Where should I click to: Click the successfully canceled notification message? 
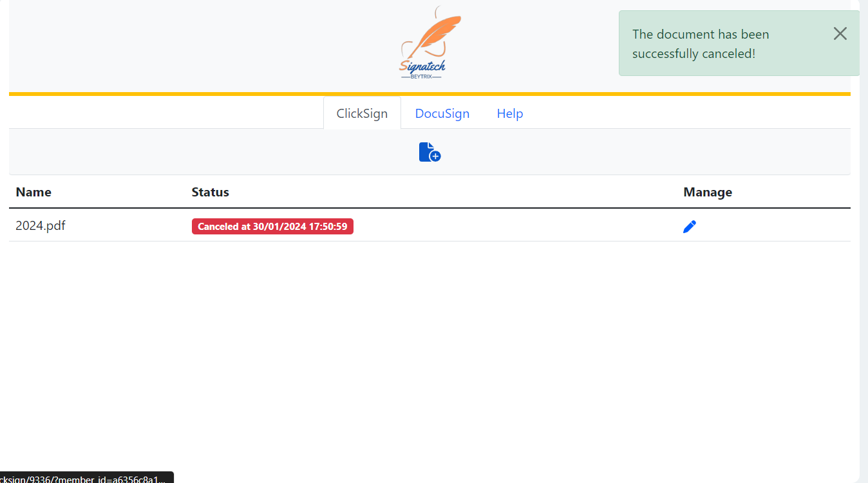700,44
